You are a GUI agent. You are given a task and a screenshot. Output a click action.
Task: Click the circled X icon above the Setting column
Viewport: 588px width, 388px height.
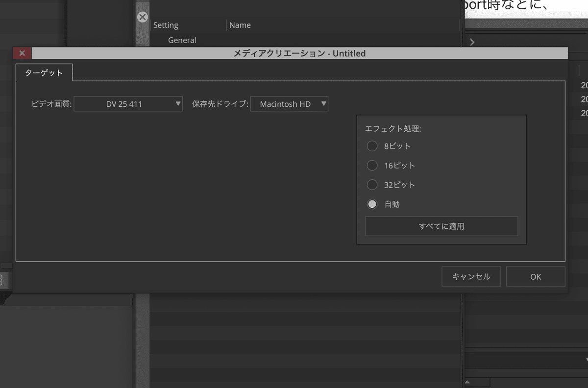(142, 17)
